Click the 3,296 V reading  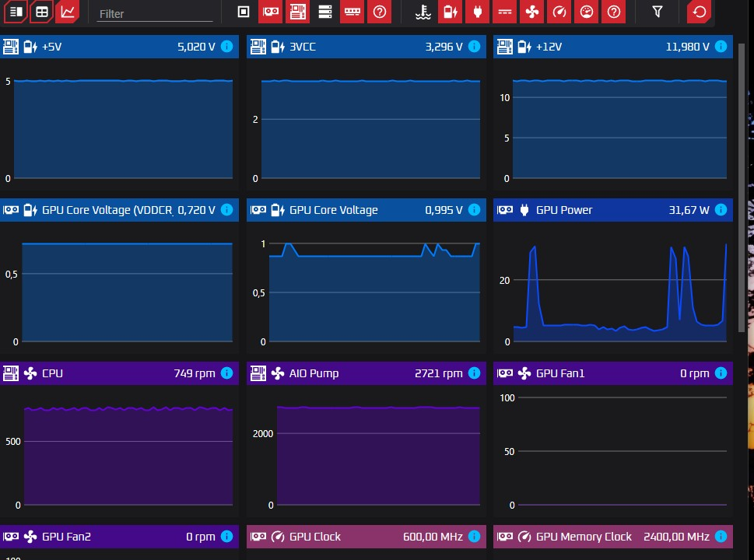click(x=444, y=47)
